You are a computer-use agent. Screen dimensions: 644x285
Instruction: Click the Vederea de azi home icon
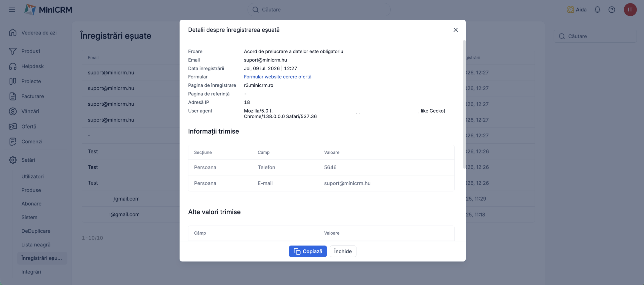(13, 33)
